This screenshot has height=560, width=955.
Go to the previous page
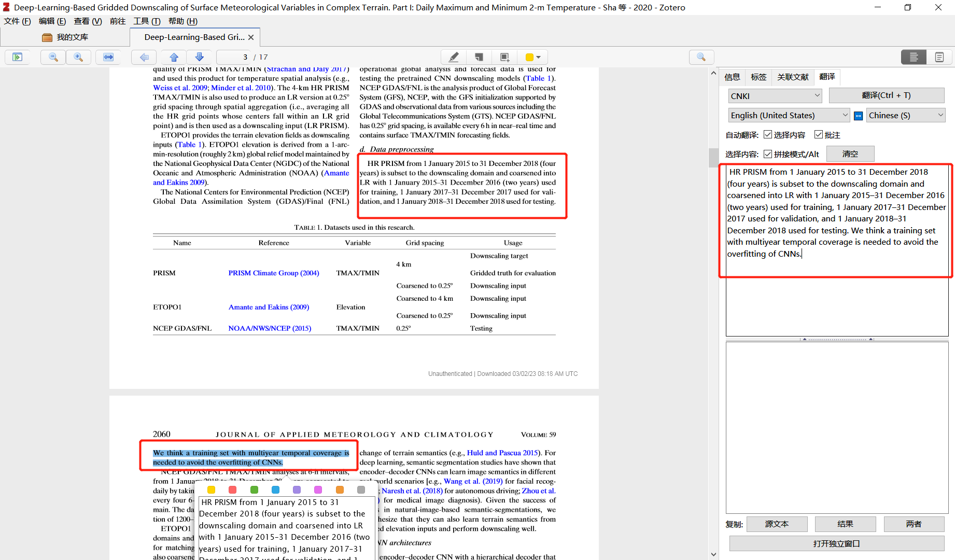[x=174, y=57]
